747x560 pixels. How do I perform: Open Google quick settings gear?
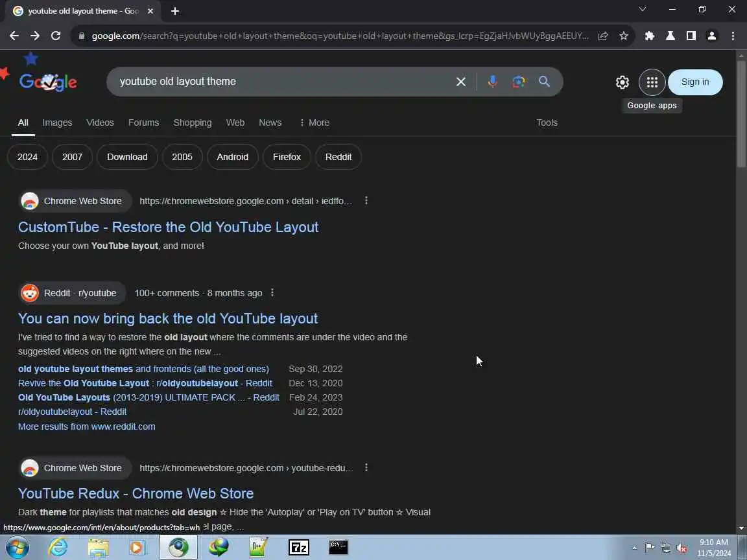pyautogui.click(x=622, y=82)
